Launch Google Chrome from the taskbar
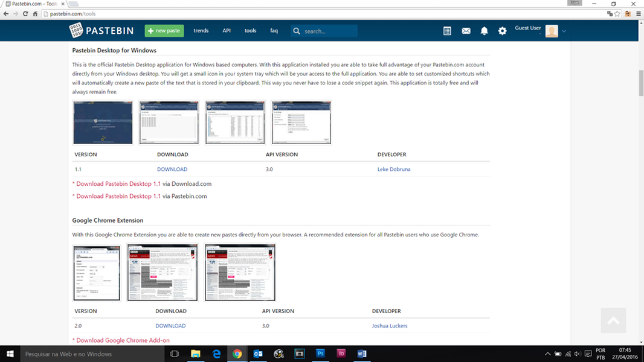Screen dimensions: 644x362 pos(237,354)
